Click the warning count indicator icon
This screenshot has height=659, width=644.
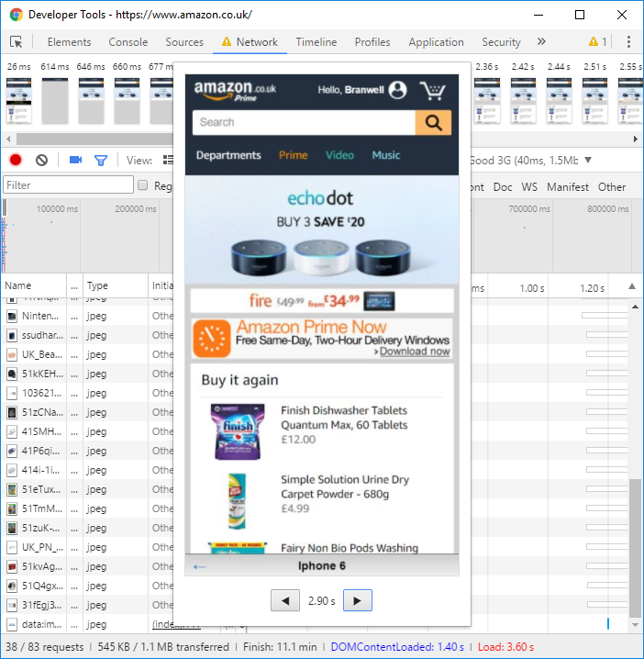click(x=594, y=41)
